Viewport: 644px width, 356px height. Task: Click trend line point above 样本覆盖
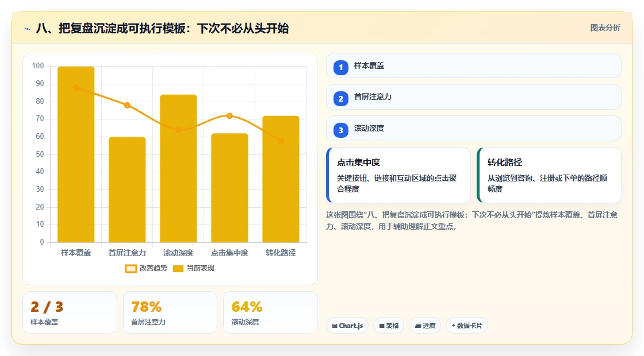click(76, 87)
